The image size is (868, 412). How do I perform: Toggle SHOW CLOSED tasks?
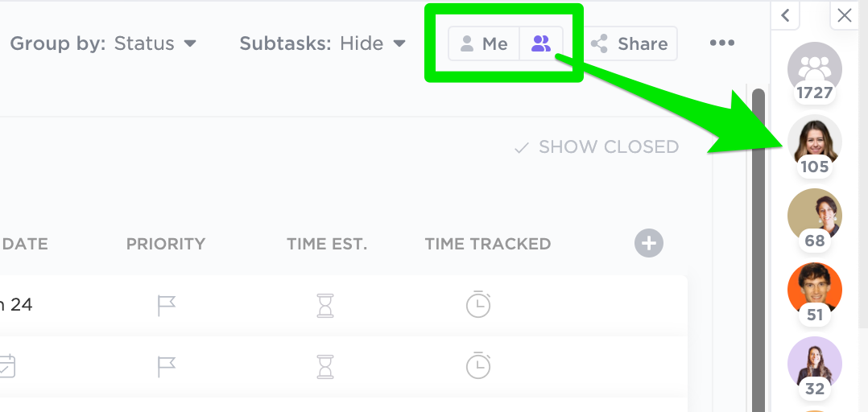[596, 147]
